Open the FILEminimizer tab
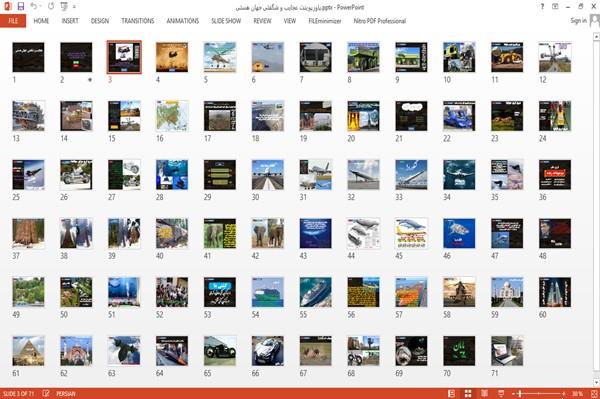This screenshot has height=399, width=600. (x=325, y=21)
